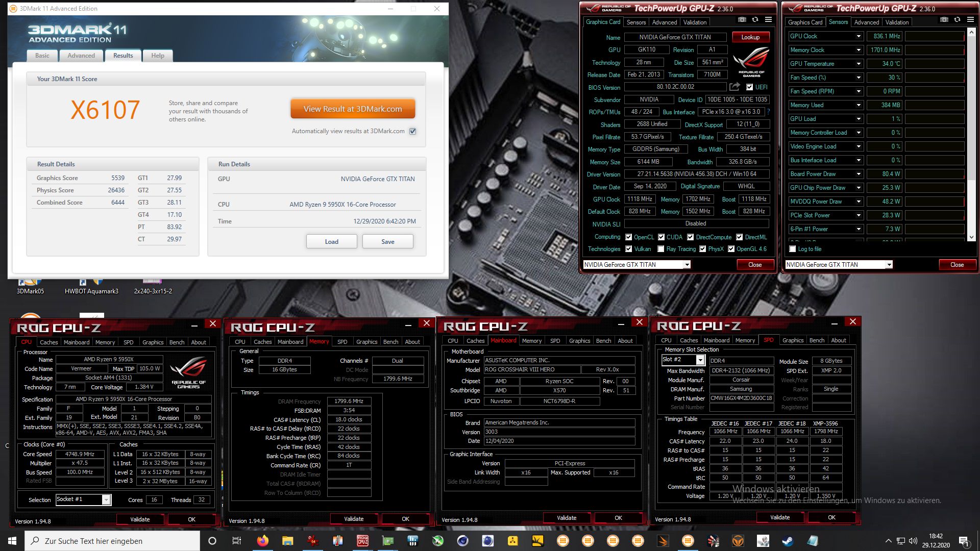Enable Log to file checkbox
Screen dimensions: 980x551
792,249
